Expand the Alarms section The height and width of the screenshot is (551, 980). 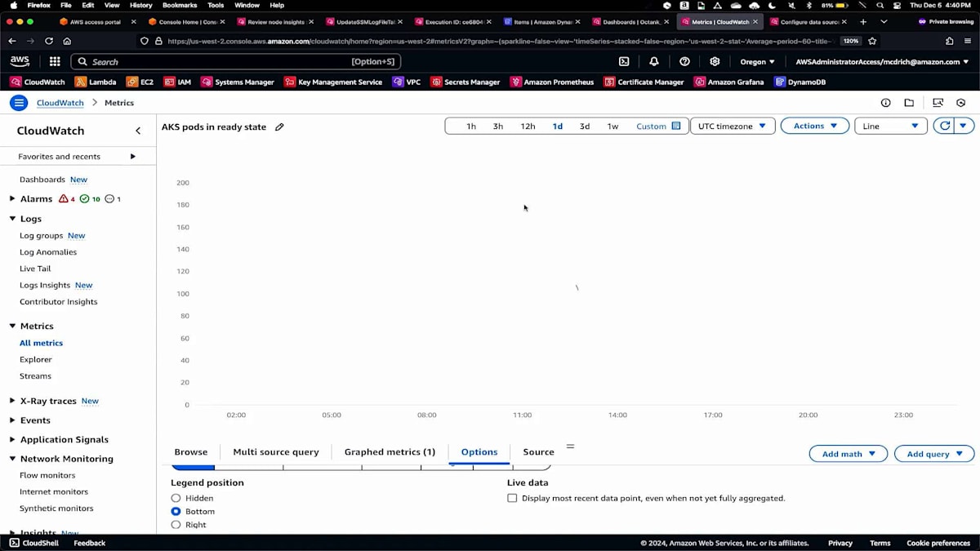click(x=12, y=198)
